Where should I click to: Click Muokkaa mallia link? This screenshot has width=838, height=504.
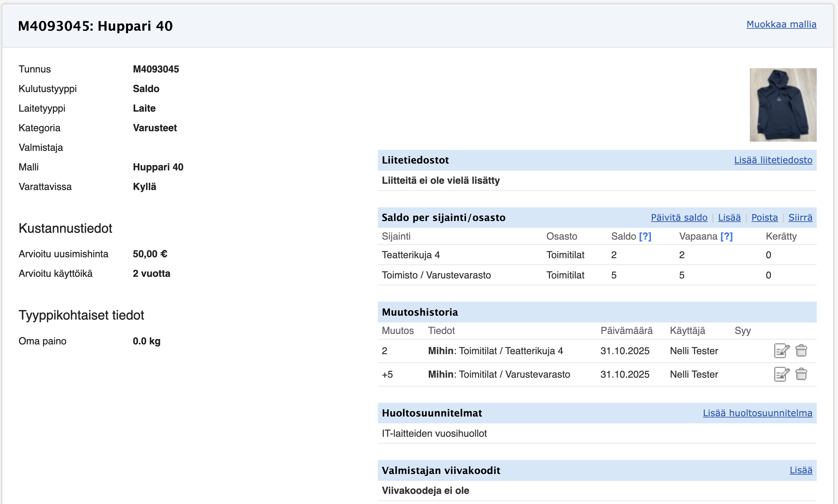(x=781, y=24)
